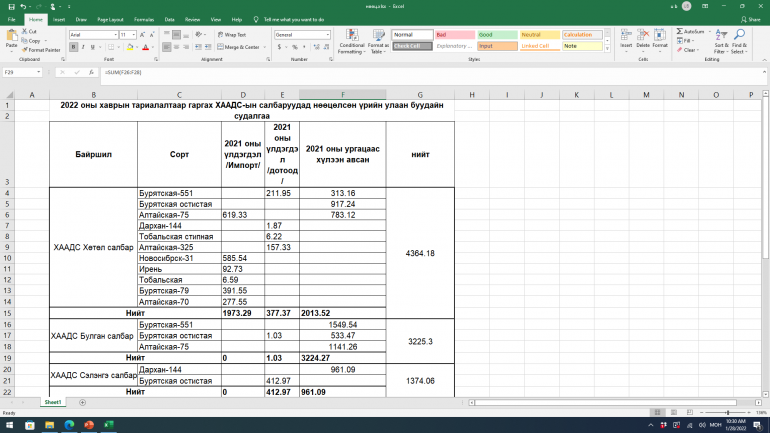Toggle Italic formatting
770x433 pixels.
click(81, 46)
